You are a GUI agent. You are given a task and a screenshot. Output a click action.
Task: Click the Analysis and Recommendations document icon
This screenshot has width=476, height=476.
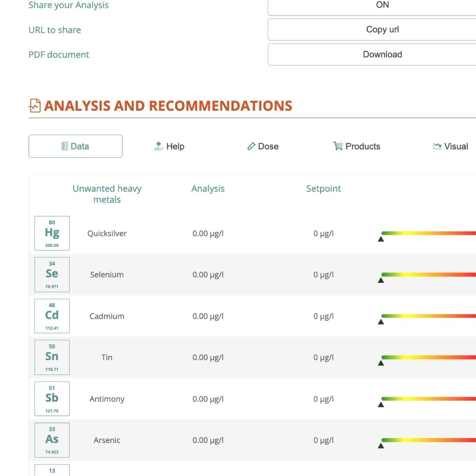(x=35, y=106)
